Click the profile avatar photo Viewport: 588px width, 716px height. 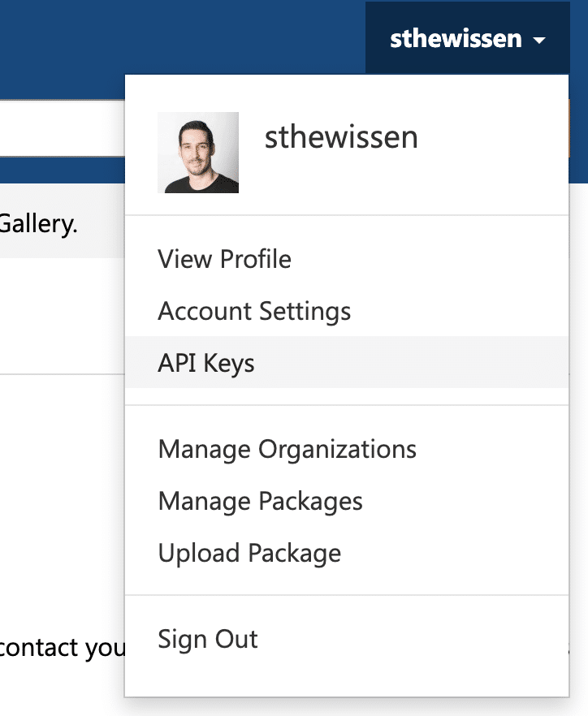pos(198,153)
